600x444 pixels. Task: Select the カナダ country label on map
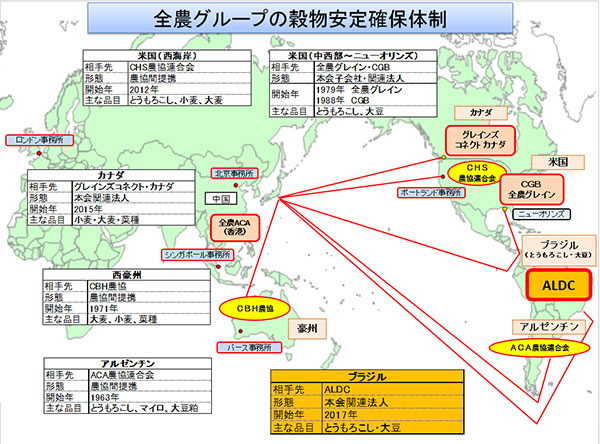coord(481,113)
